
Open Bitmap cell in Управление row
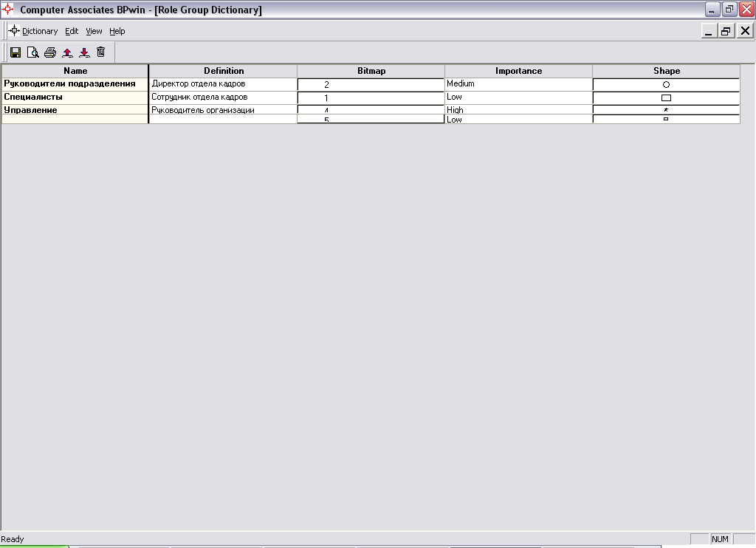371,109
